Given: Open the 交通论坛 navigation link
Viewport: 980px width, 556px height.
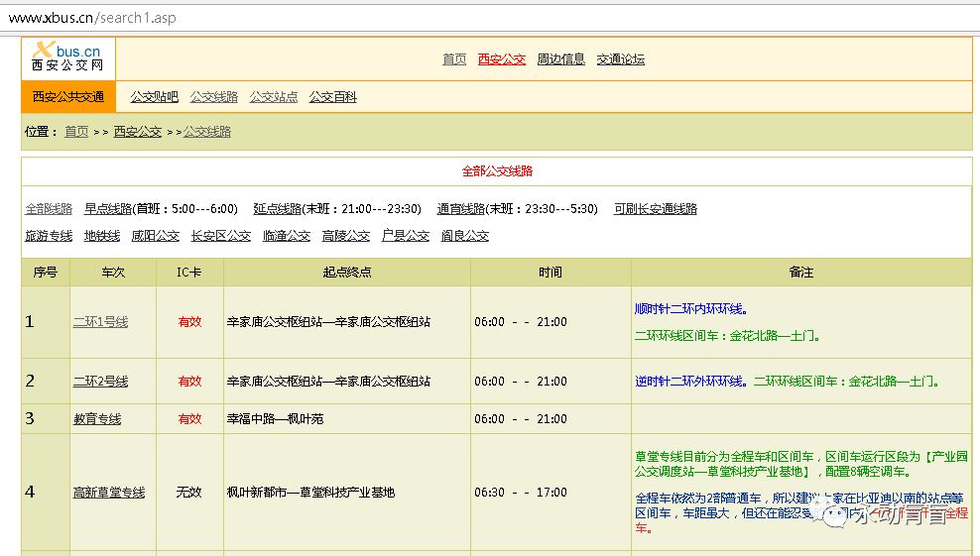Looking at the screenshot, I should tap(620, 58).
